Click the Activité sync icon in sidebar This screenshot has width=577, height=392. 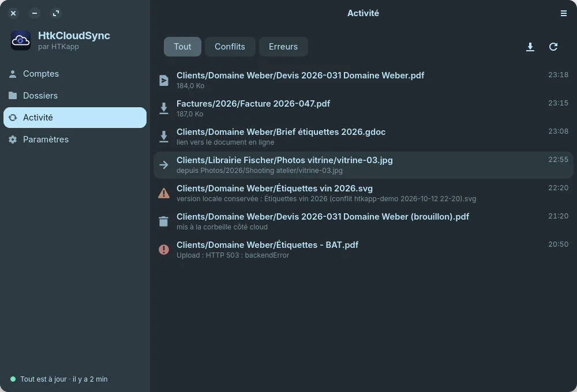[x=13, y=118]
